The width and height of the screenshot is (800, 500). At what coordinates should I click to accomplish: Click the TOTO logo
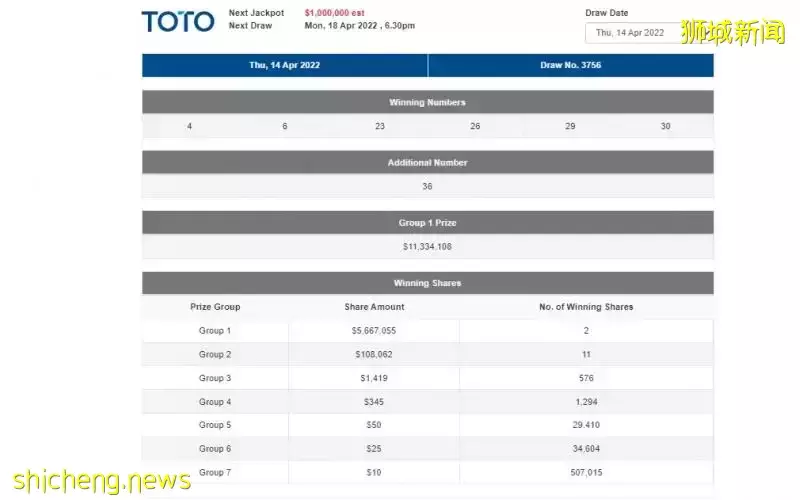pyautogui.click(x=178, y=22)
